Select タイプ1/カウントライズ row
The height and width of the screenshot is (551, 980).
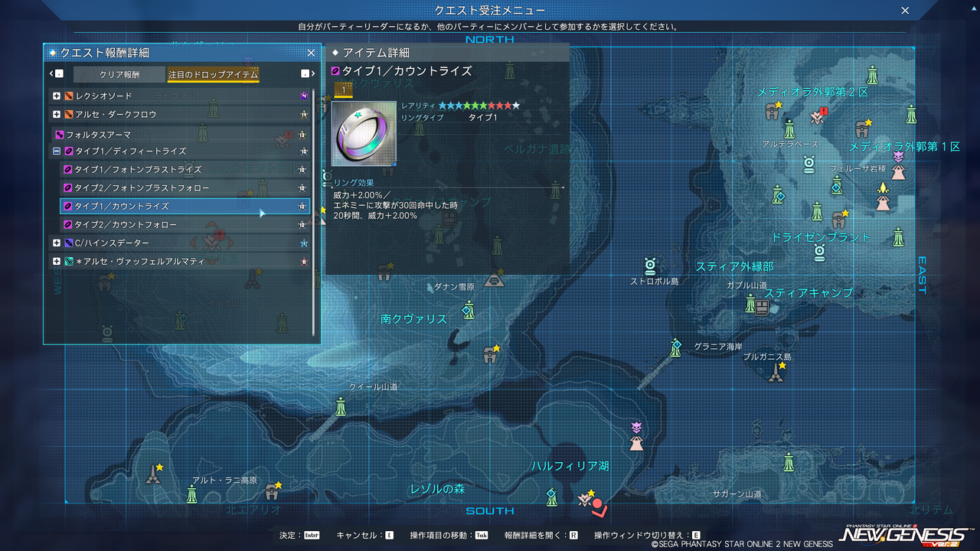click(x=185, y=206)
